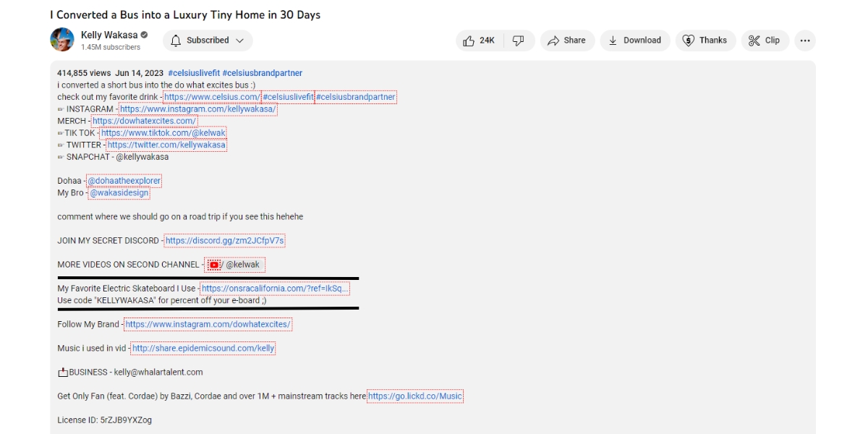868x434 pixels.
Task: Open #celsiuslivefit hashtag after celsius link
Action: click(288, 97)
